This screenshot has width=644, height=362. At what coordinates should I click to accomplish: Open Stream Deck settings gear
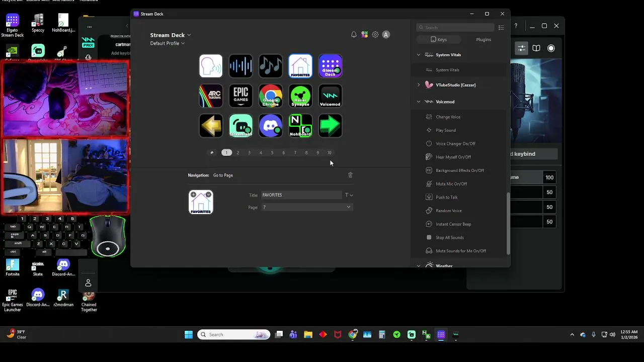coord(375,35)
